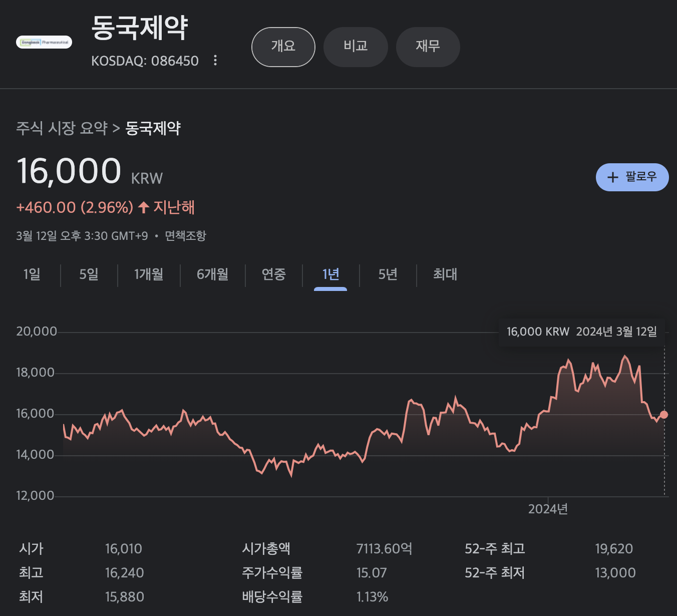
Task: Follow the stock with 팔로우 button
Action: click(x=632, y=177)
